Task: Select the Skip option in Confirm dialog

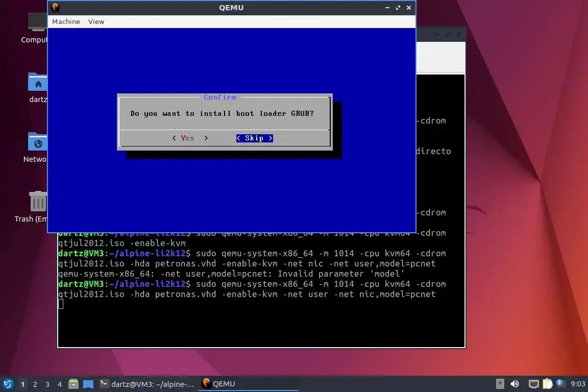Action: (x=255, y=138)
